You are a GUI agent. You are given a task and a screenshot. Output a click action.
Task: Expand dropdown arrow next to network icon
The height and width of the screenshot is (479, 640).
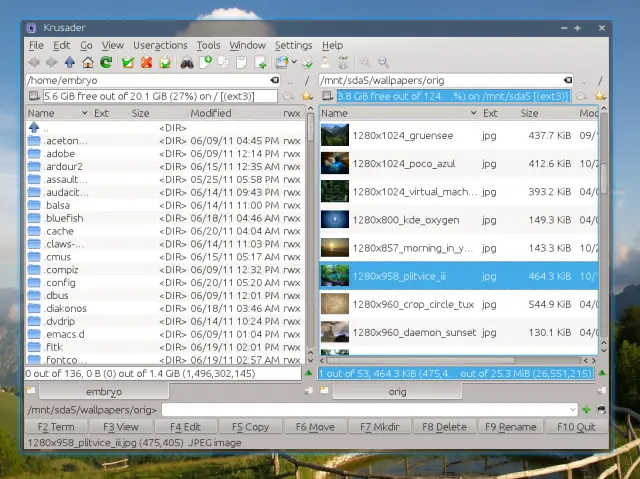click(x=294, y=62)
